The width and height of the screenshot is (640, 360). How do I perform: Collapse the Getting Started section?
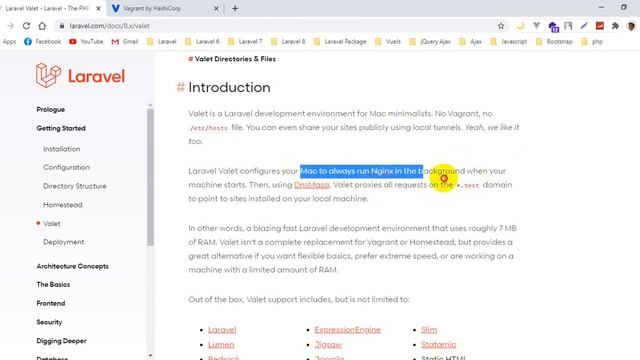(x=61, y=128)
